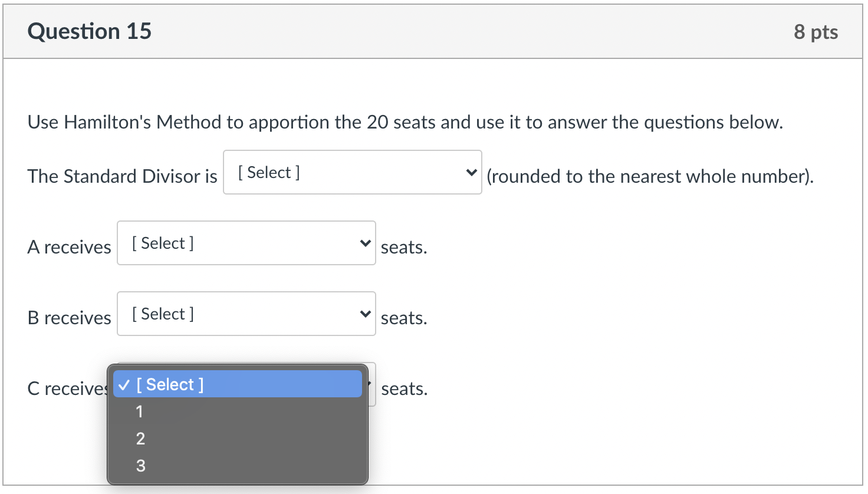This screenshot has height=494, width=868.
Task: Choose the highlighted "[ Select ]" placeholder option
Action: pos(237,384)
